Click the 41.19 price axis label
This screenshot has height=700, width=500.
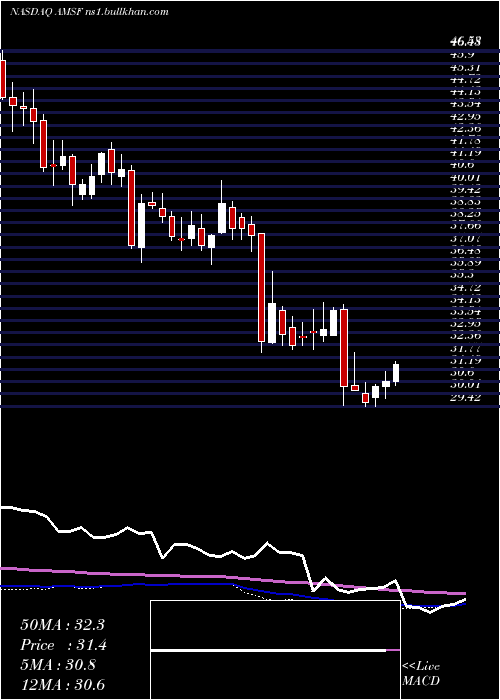tap(465, 153)
